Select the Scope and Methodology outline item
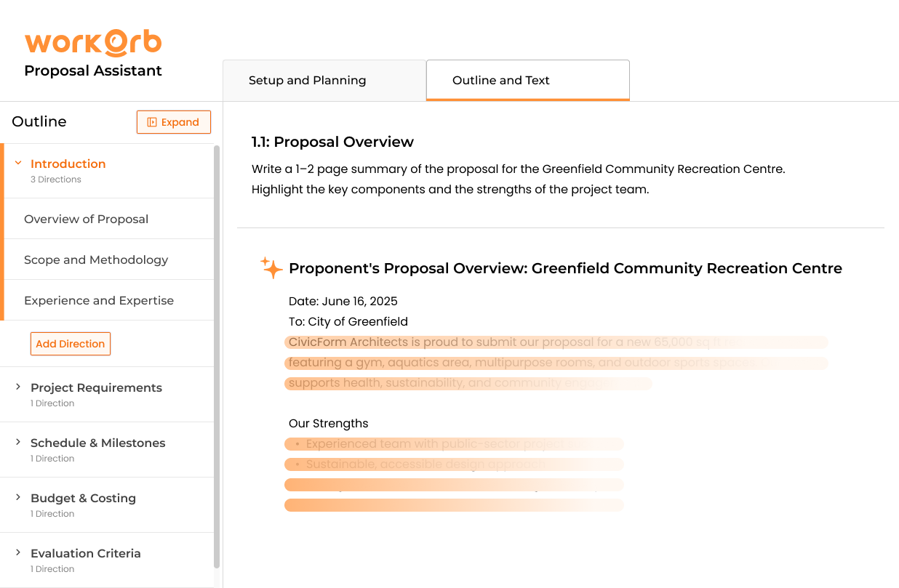The height and width of the screenshot is (588, 899). tap(97, 259)
